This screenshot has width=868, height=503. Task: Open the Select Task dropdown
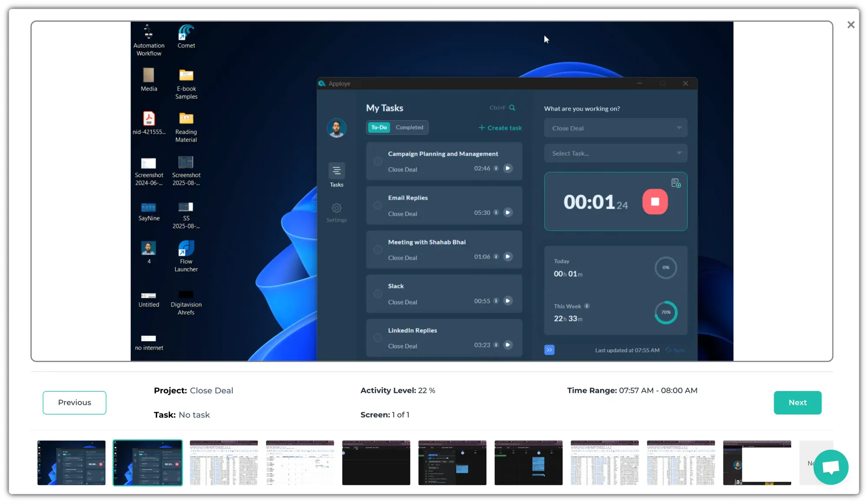coord(615,153)
